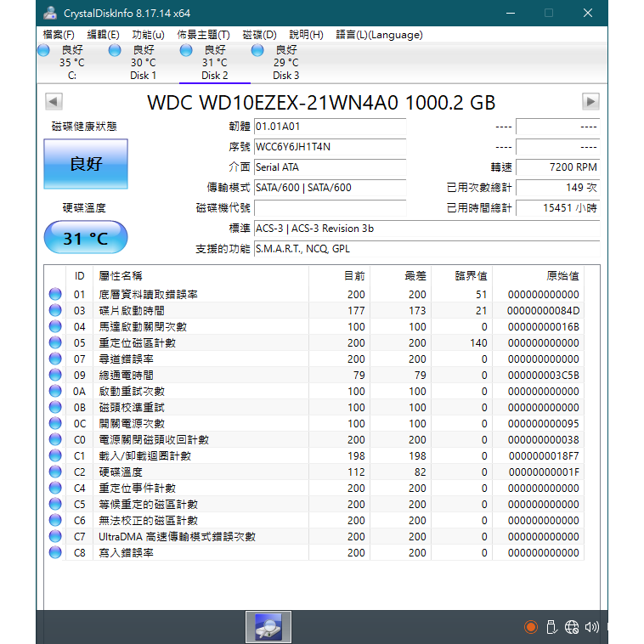Screen dimensions: 644x644
Task: Click the status orb for attribute 0A
Action: 55,391
